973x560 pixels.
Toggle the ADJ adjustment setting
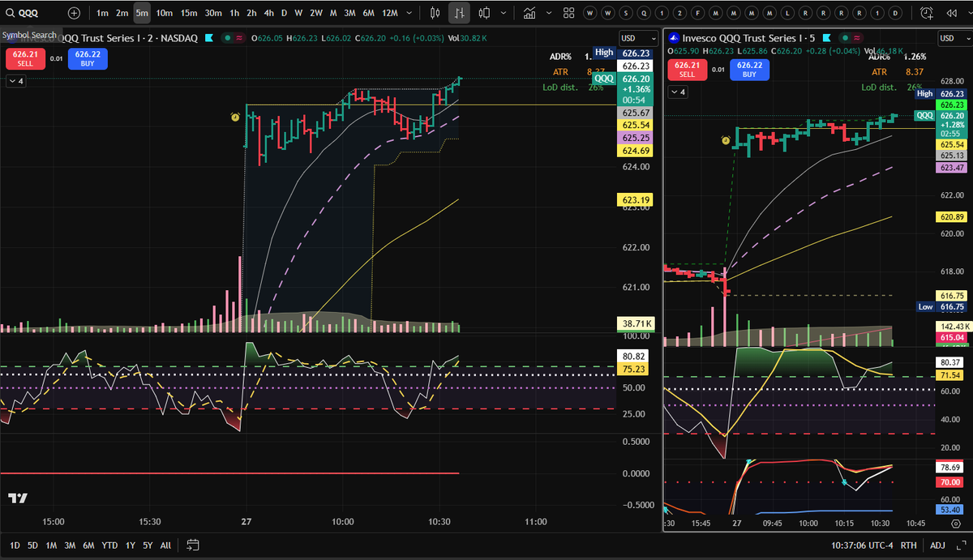[938, 545]
